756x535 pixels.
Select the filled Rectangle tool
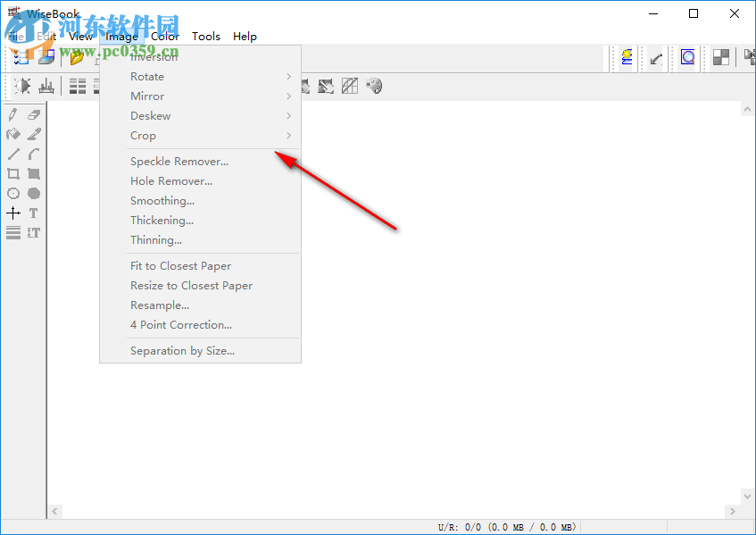point(34,173)
